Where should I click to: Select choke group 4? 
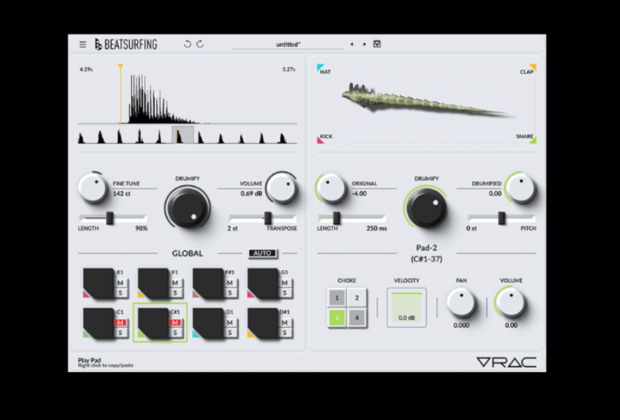(357, 318)
